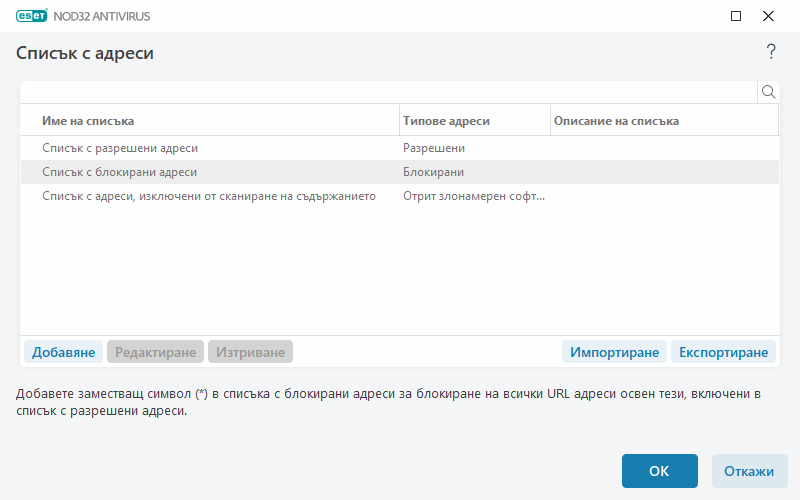Viewport: 800px width, 500px height.
Task: Select the list excluded from content scanning
Action: (x=210, y=196)
